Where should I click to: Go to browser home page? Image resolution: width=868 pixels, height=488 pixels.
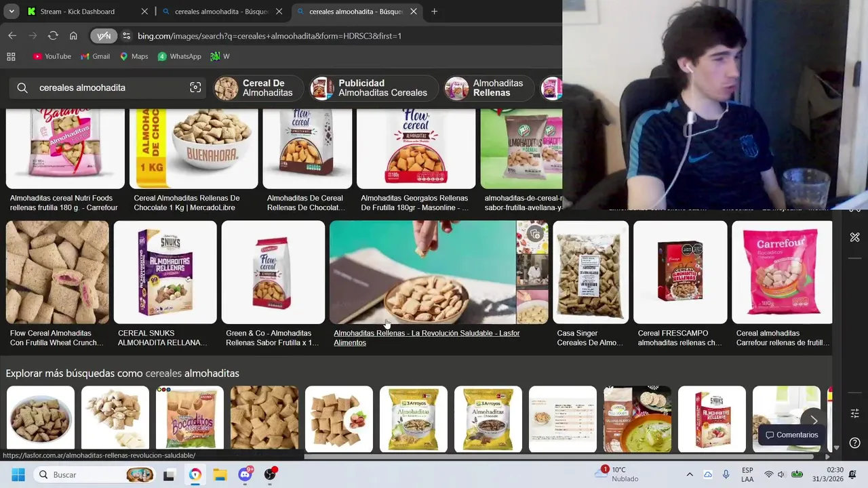tap(73, 36)
